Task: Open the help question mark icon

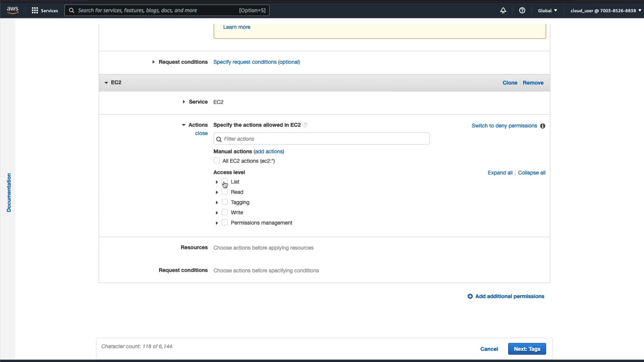Action: [x=522, y=10]
